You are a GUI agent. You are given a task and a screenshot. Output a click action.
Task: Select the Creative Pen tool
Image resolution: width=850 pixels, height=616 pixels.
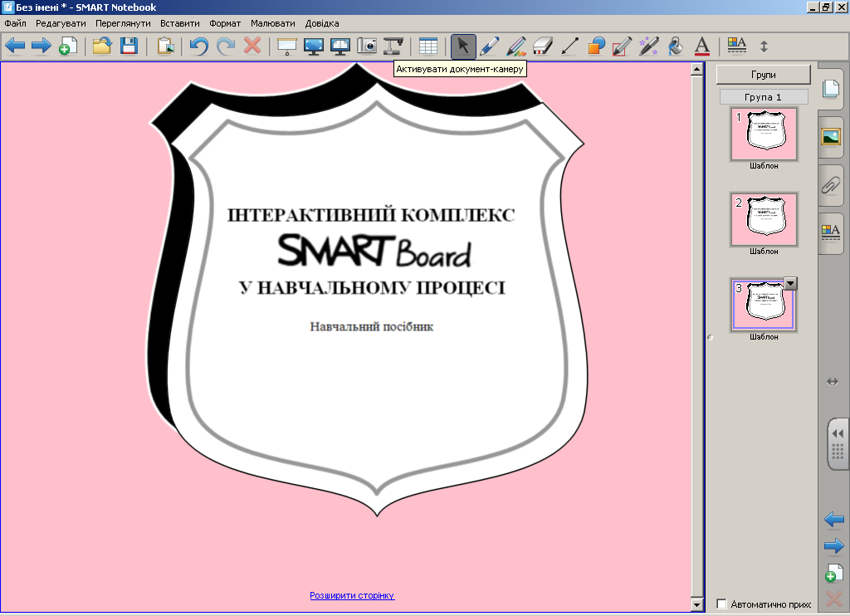pos(516,46)
